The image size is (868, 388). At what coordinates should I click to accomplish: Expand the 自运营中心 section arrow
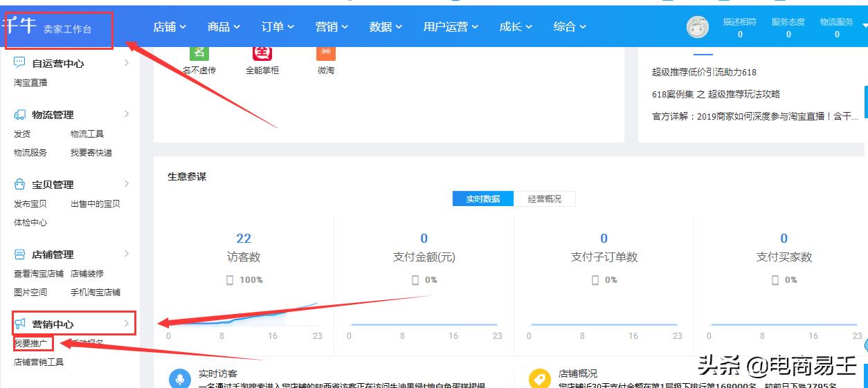[127, 63]
